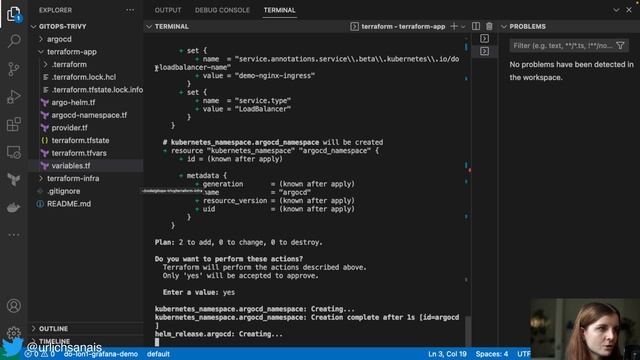
Task: Open terraform.tfvars file
Action: tap(79, 153)
